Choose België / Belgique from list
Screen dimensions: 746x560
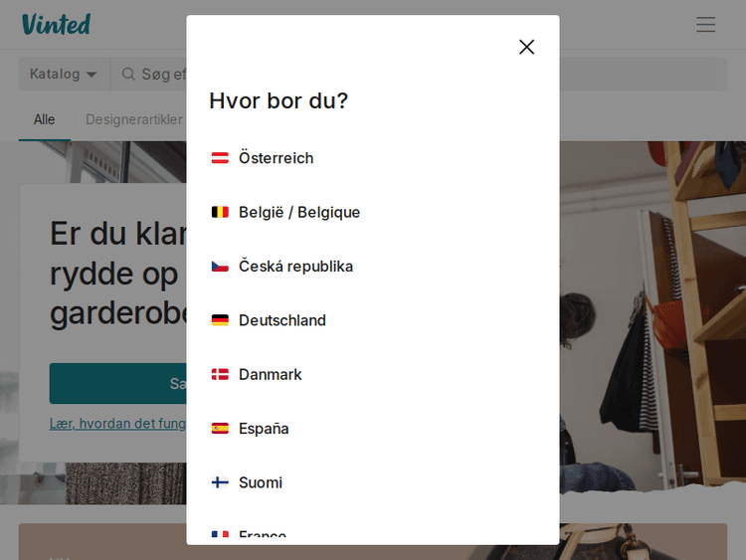(x=373, y=212)
